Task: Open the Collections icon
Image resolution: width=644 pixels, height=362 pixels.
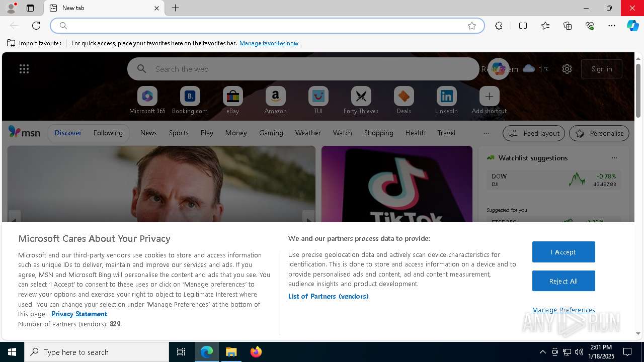Action: [x=568, y=26]
